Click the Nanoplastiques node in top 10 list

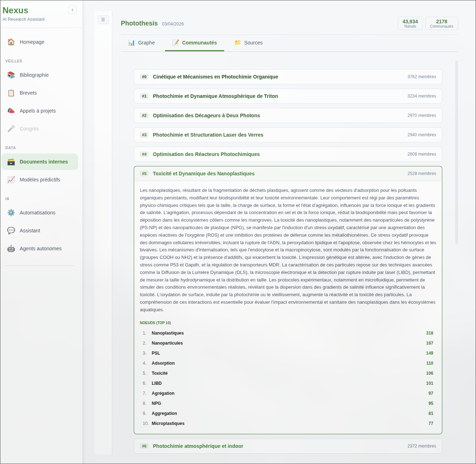coord(168,333)
